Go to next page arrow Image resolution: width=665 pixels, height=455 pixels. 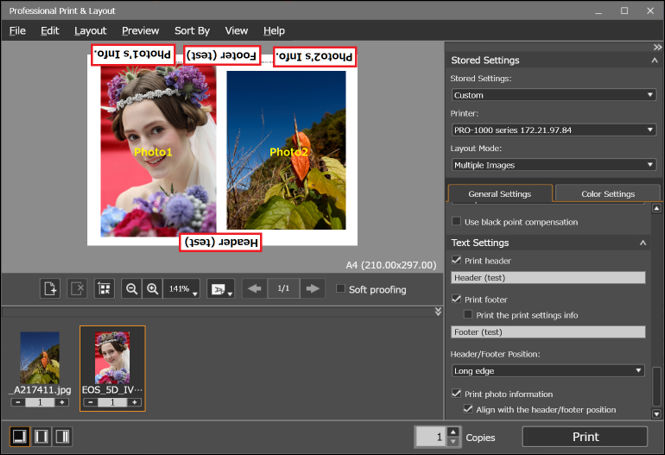[313, 289]
